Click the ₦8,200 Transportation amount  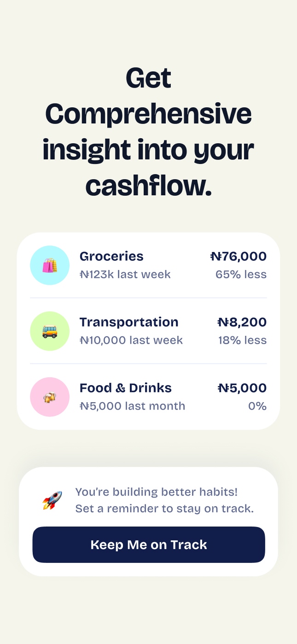point(242,322)
